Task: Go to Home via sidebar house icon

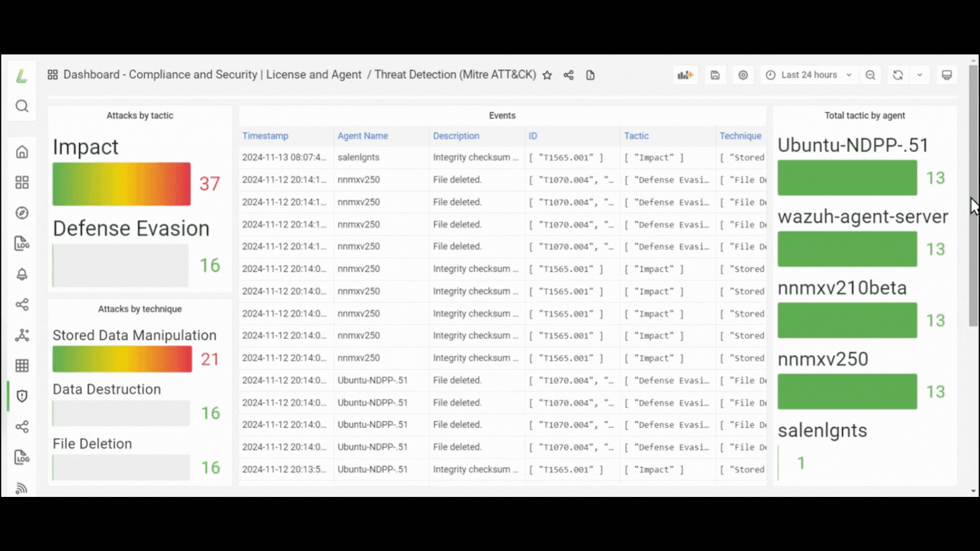Action: 21,152
